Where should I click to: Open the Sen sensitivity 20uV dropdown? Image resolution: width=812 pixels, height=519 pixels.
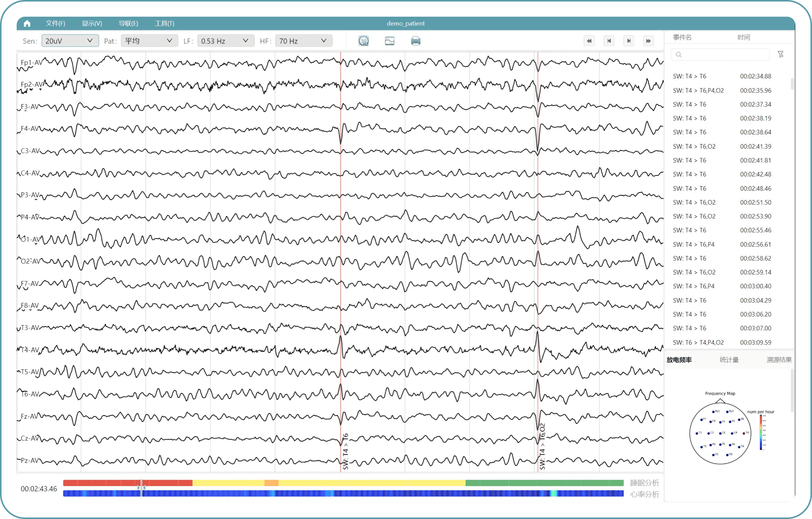[x=70, y=41]
